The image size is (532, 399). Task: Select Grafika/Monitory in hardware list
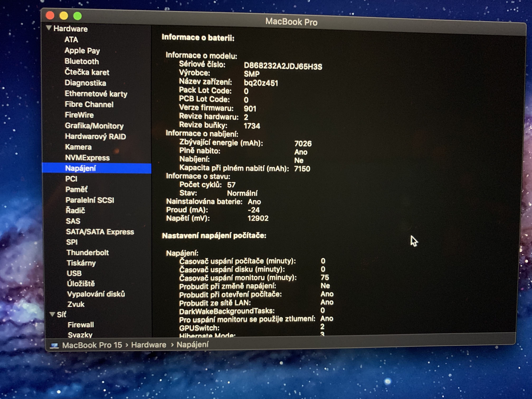click(x=94, y=125)
